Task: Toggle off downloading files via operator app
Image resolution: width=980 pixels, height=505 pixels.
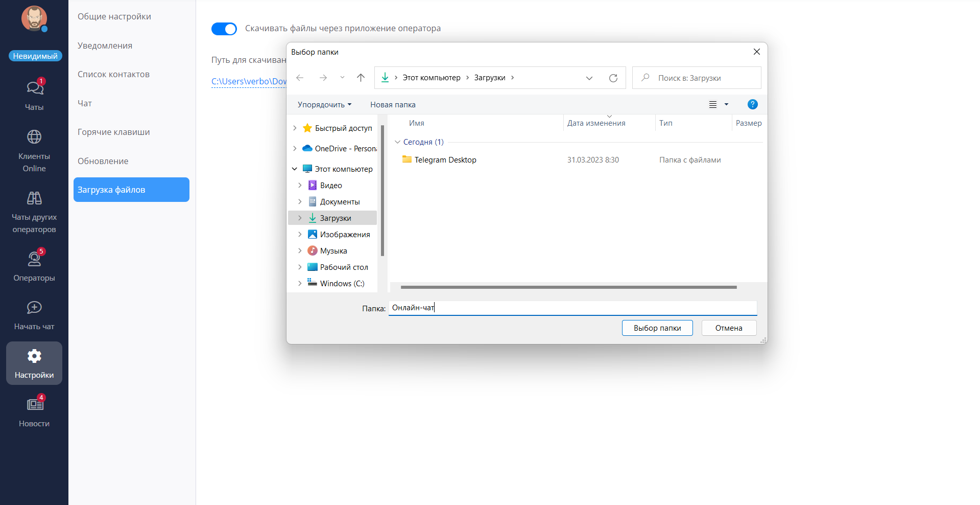Action: 224,29
